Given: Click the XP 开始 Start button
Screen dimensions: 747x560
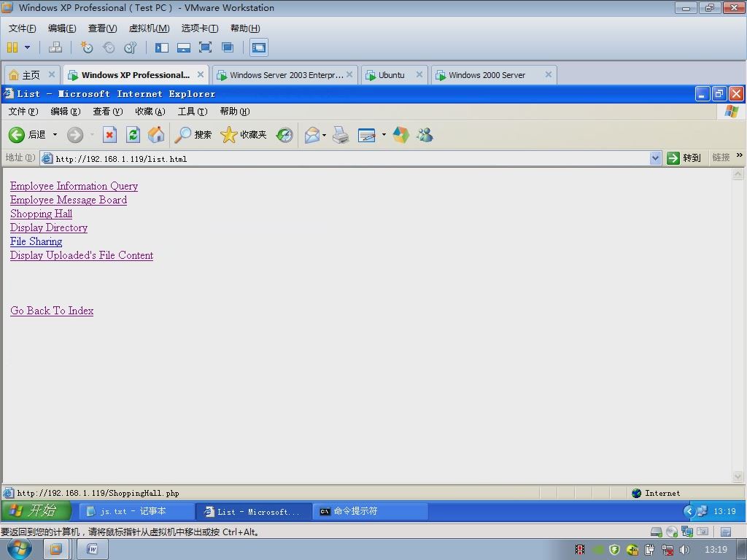Looking at the screenshot, I should pyautogui.click(x=36, y=511).
